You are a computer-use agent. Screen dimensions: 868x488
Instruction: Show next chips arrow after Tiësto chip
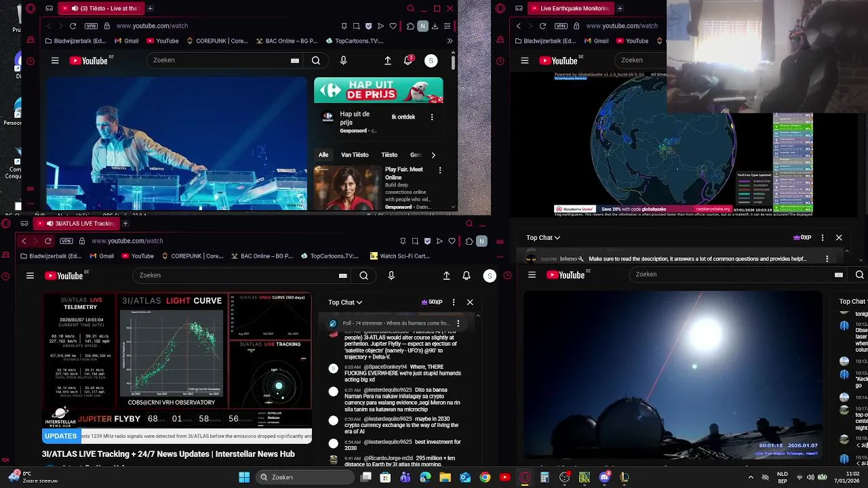(433, 155)
